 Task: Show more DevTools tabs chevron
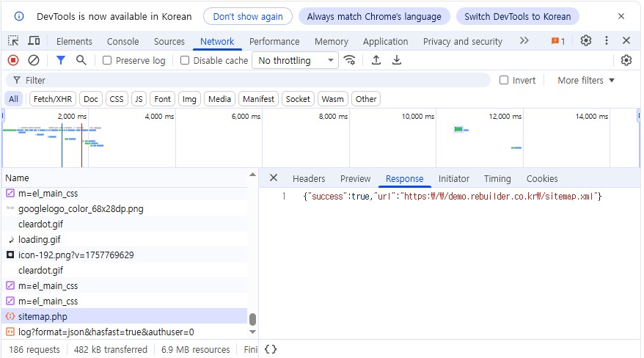click(x=524, y=41)
